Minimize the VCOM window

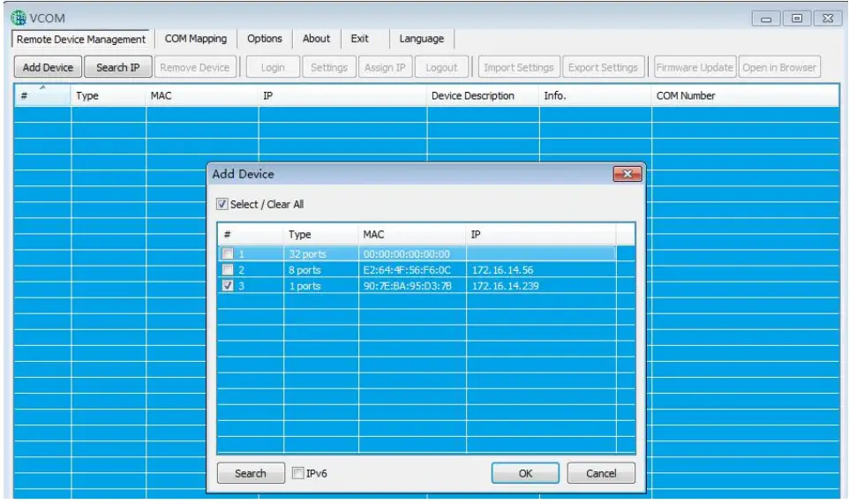point(766,19)
